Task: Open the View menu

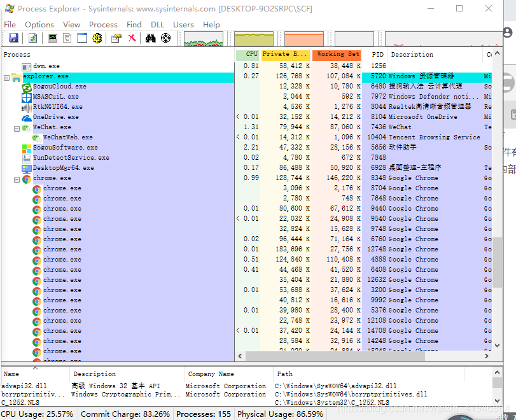Action: (71, 25)
